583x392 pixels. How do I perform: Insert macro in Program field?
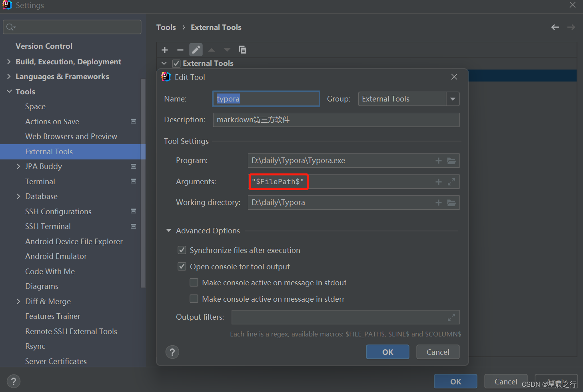[x=439, y=161]
